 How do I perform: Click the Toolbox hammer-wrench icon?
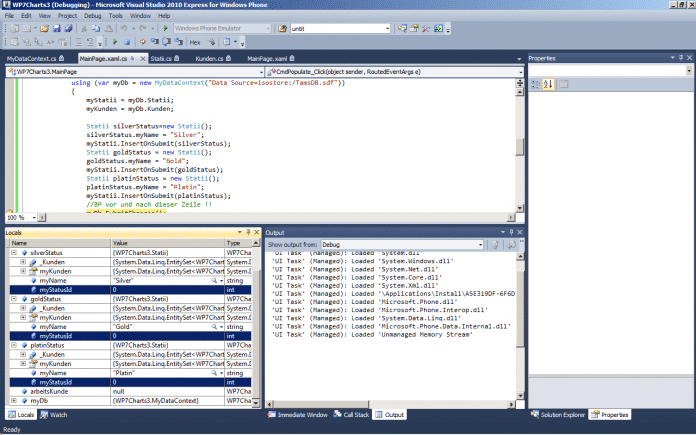tap(426, 28)
